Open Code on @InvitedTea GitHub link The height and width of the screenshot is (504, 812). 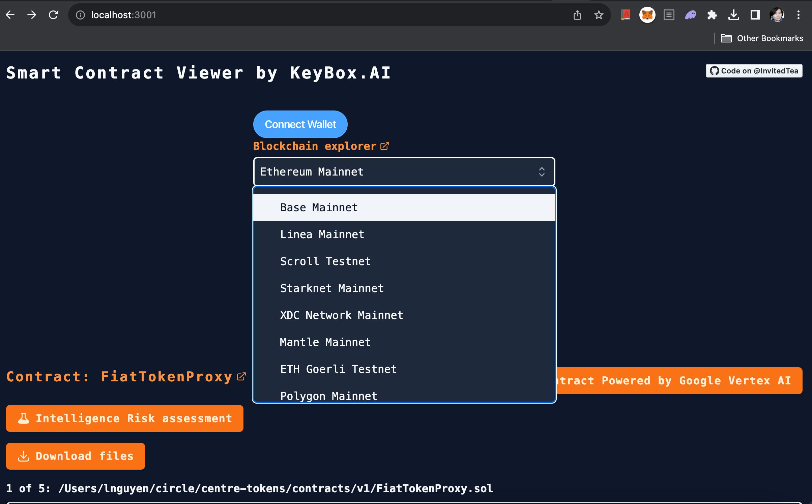754,71
